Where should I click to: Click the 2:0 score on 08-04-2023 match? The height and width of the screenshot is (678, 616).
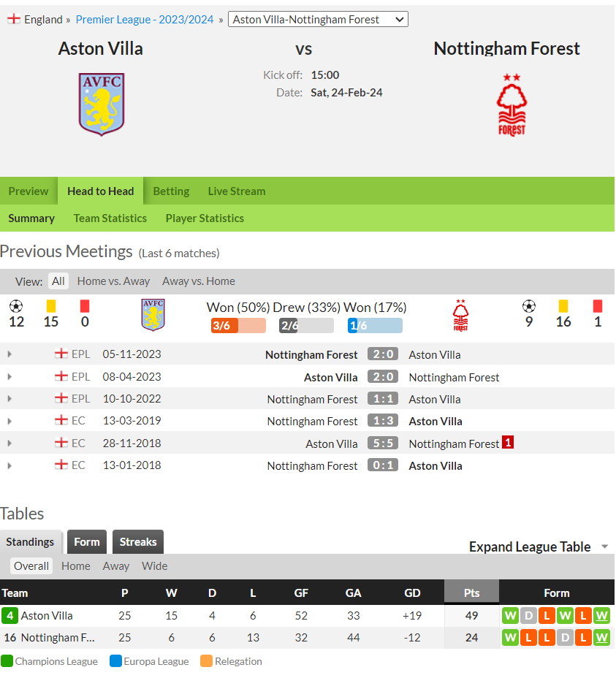click(x=383, y=376)
